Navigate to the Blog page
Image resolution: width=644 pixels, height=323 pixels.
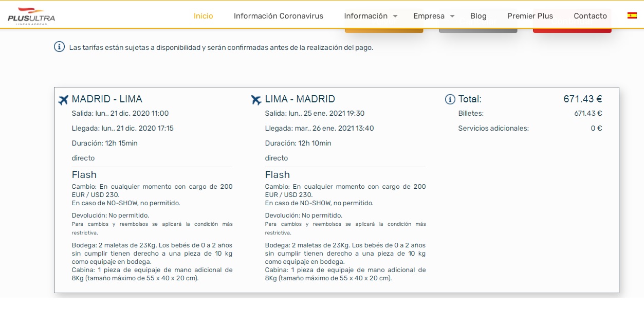pyautogui.click(x=479, y=16)
